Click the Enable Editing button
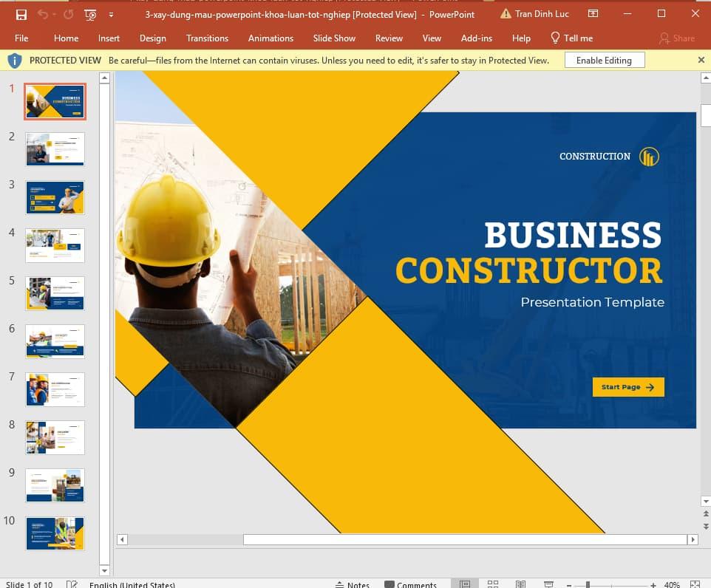Screen dimensions: 711x588 (x=604, y=60)
